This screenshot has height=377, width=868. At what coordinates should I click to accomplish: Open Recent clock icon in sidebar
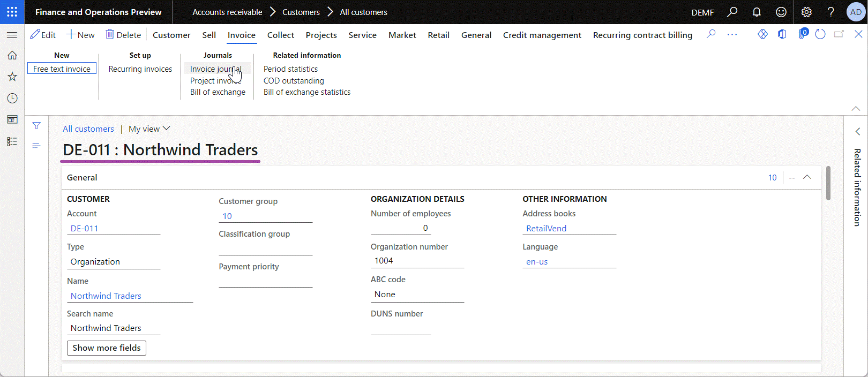coord(12,98)
